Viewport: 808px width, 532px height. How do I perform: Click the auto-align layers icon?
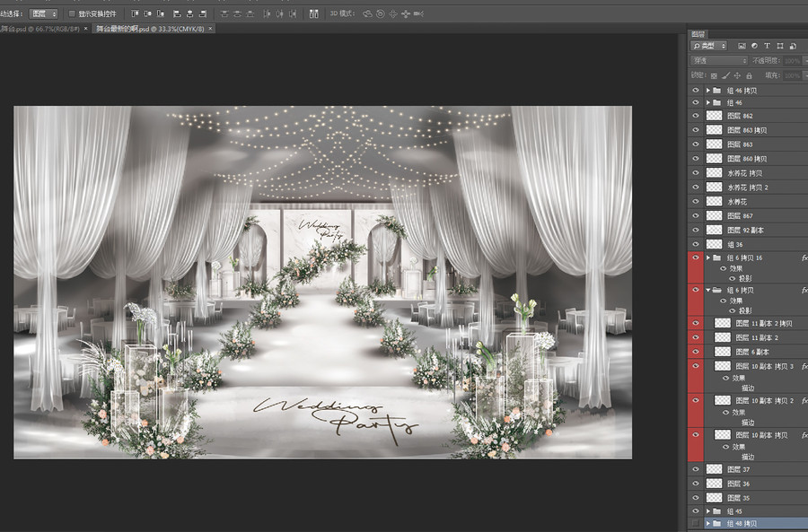click(x=314, y=13)
